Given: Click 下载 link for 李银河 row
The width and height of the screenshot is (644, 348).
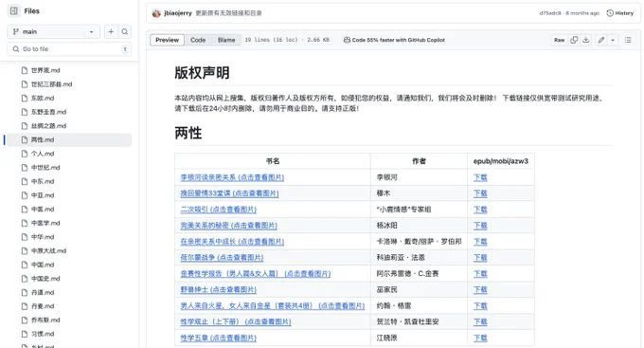Looking at the screenshot, I should (480, 177).
